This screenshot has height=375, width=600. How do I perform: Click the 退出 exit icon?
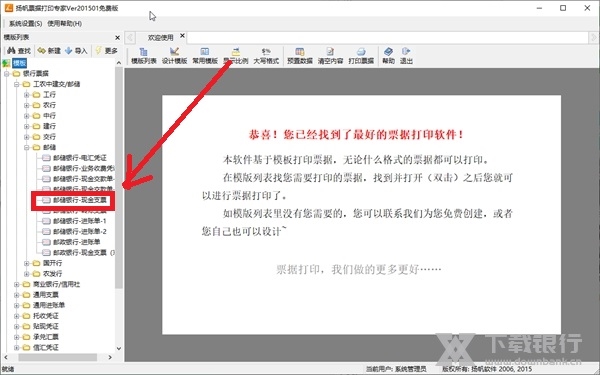point(406,55)
